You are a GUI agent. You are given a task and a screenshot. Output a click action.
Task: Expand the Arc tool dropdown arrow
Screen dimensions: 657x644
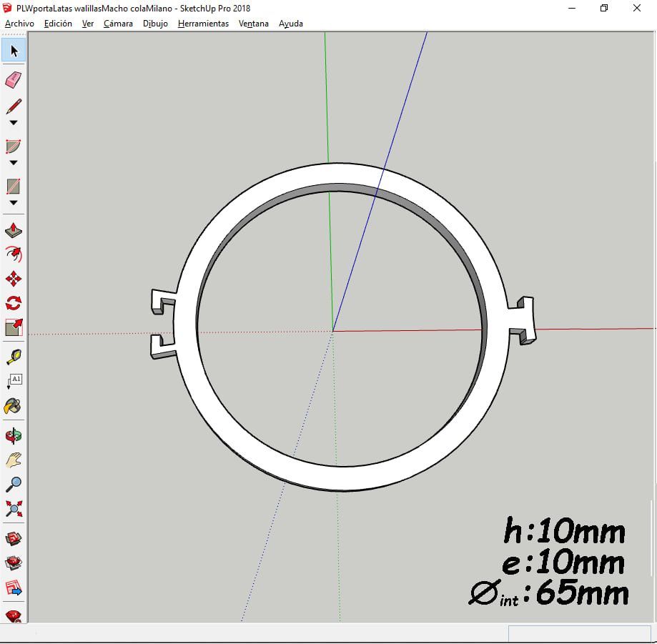click(14, 163)
